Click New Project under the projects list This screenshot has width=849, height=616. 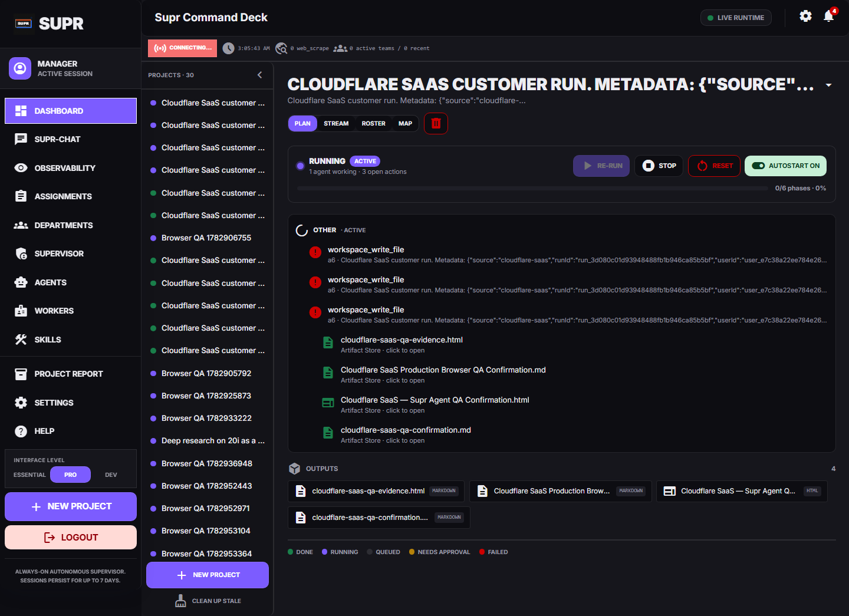point(208,575)
